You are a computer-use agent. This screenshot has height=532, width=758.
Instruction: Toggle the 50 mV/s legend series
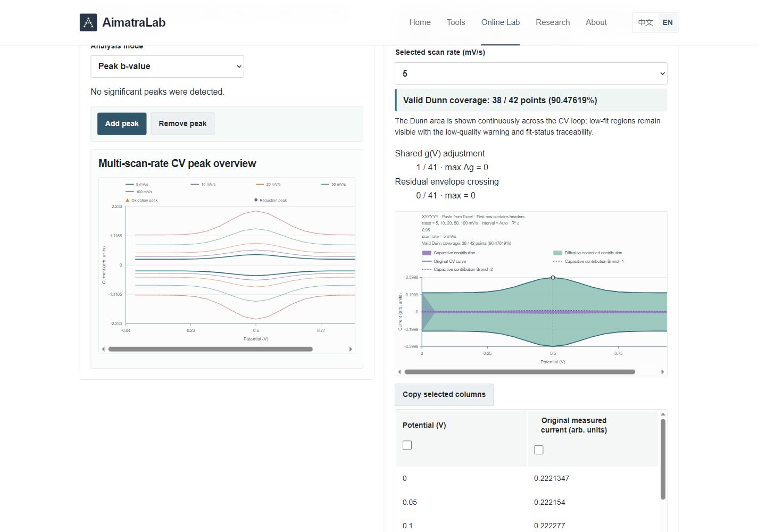[334, 185]
